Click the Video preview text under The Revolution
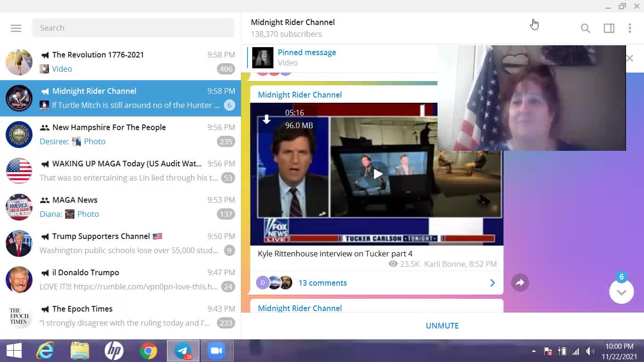The width and height of the screenshot is (644, 362). [x=62, y=69]
